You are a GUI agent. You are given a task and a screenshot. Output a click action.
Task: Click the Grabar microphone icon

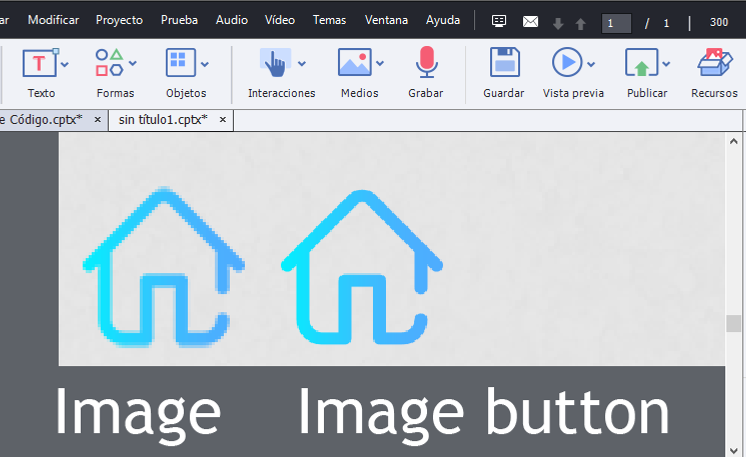click(x=426, y=64)
